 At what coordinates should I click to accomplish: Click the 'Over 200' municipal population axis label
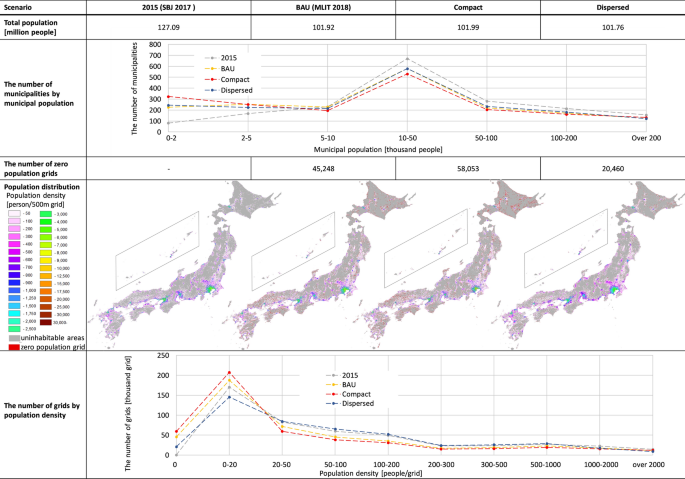coord(646,138)
